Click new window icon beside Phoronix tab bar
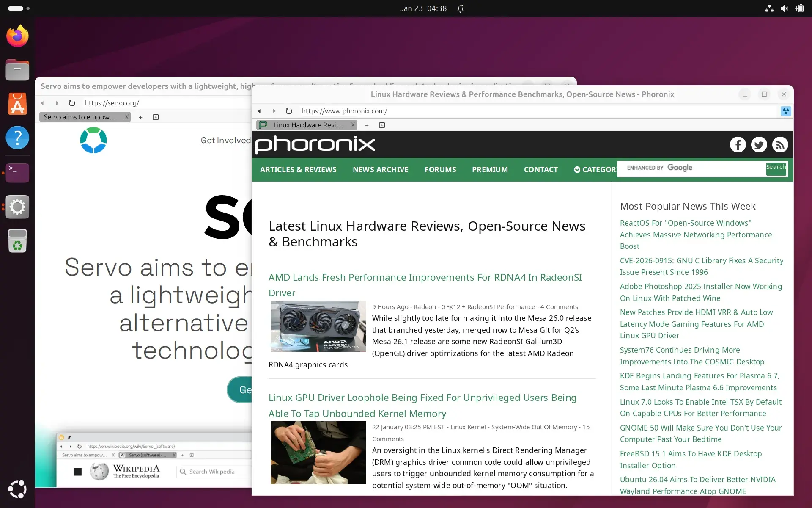Viewport: 812px width, 508px height. coord(382,125)
